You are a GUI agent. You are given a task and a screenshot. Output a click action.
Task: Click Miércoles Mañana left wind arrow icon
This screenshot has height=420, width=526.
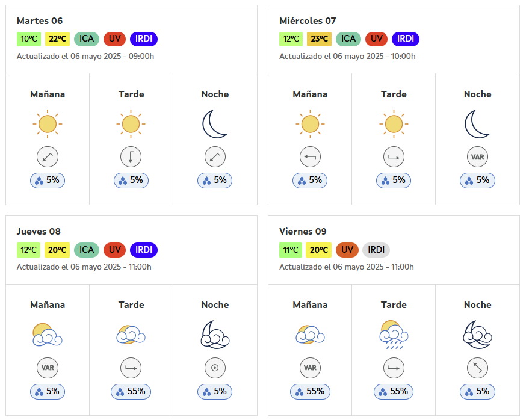pos(310,156)
